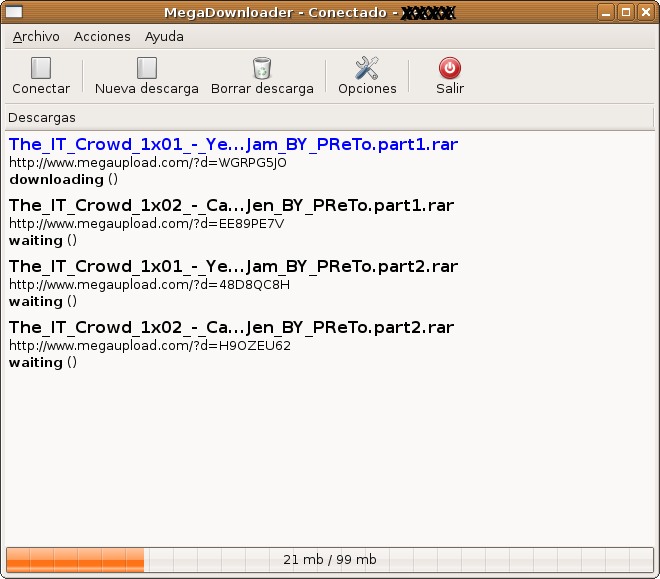The height and width of the screenshot is (579, 660).
Task: Open the Acciones menu
Action: [102, 37]
